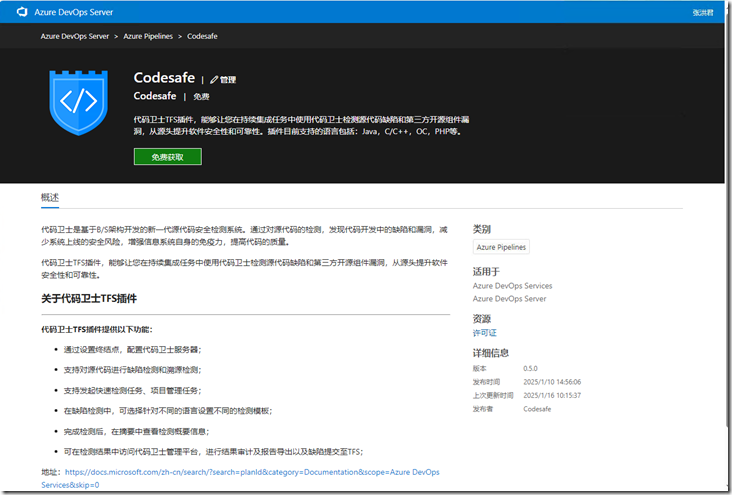The width and height of the screenshot is (732, 495).
Task: Click bullet 通过设置终结点，配置代码卫士服务器
Action: [x=133, y=350]
